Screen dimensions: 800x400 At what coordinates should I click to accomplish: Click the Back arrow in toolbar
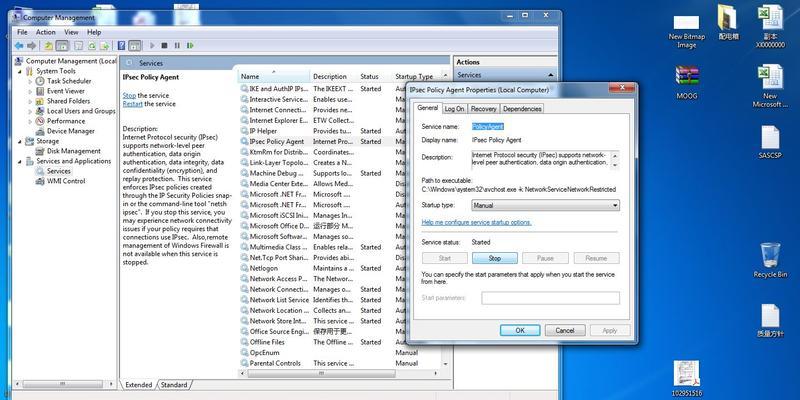[19, 46]
